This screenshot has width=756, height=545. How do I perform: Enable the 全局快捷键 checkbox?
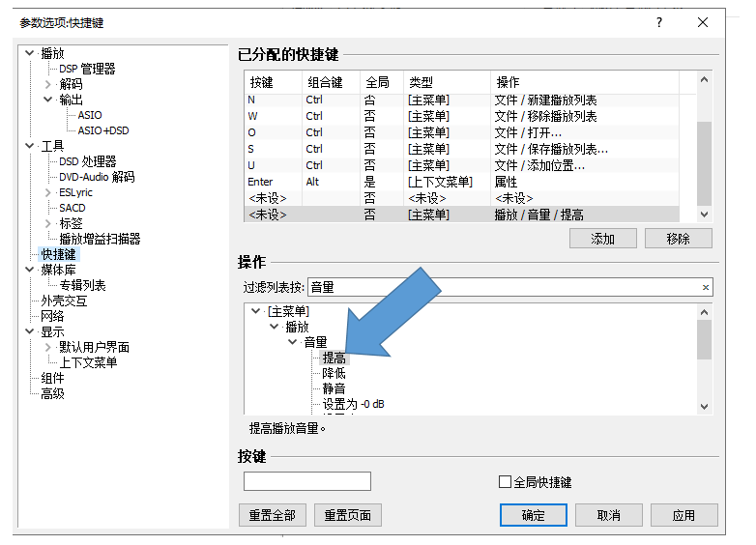[505, 482]
